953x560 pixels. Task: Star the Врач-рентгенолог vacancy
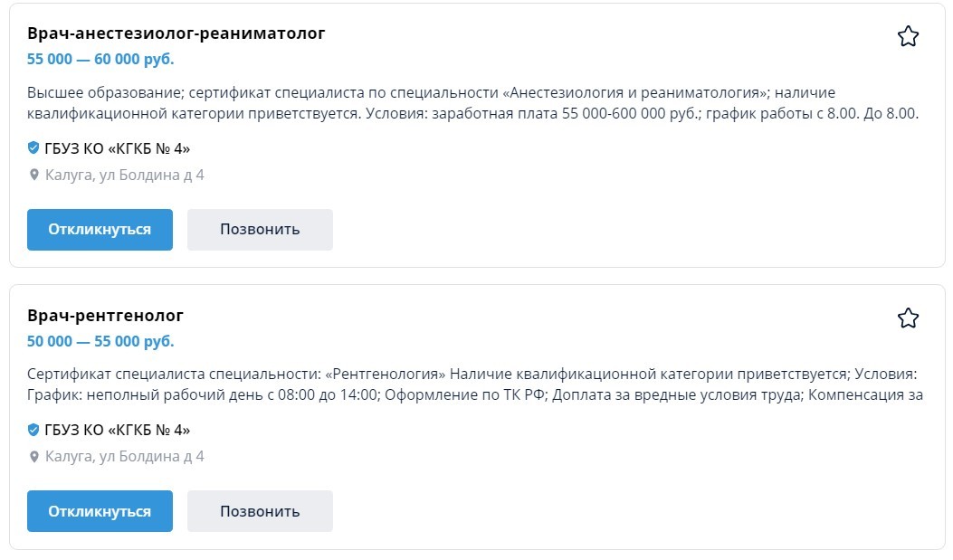click(x=908, y=318)
